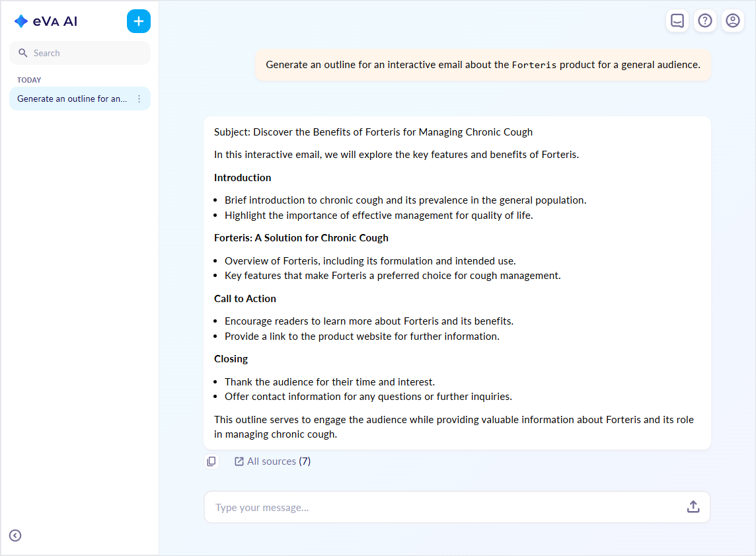Click the user prompt bubble about Forteris
The image size is (756, 556).
(x=482, y=65)
